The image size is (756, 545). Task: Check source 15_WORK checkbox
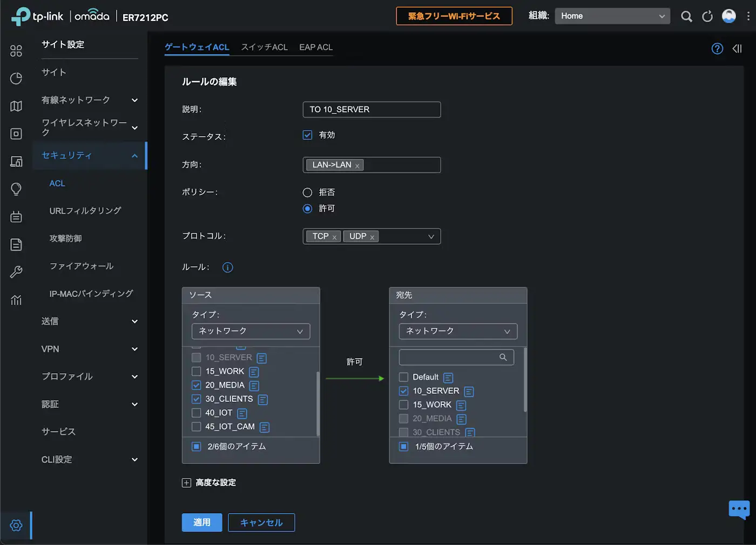point(197,371)
